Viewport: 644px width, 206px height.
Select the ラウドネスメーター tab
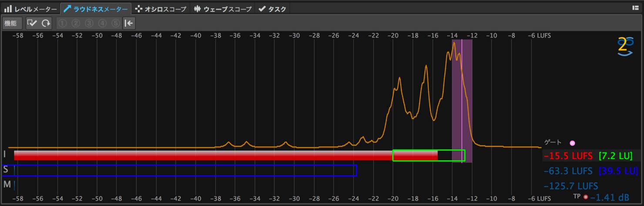(96, 9)
